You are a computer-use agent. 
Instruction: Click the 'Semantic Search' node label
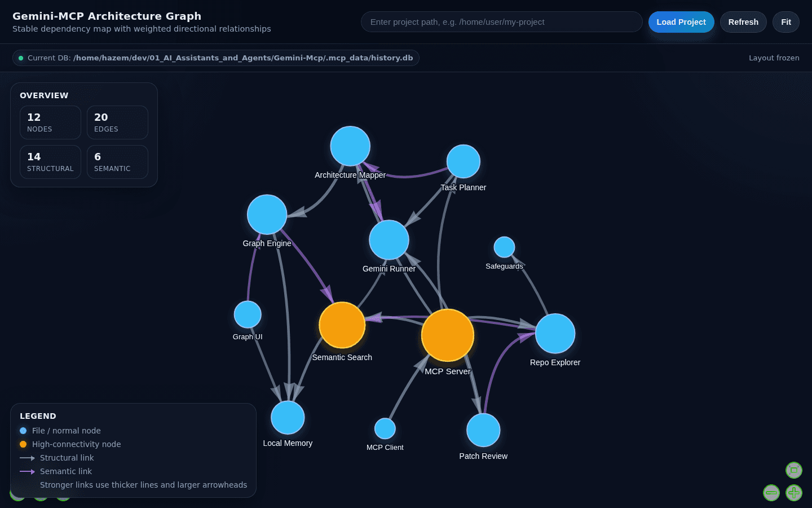pyautogui.click(x=342, y=357)
